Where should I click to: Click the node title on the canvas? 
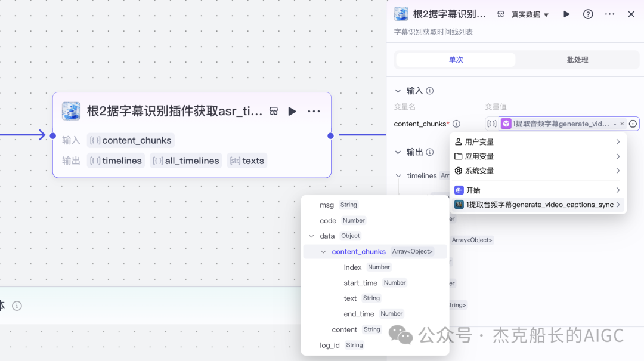point(175,111)
